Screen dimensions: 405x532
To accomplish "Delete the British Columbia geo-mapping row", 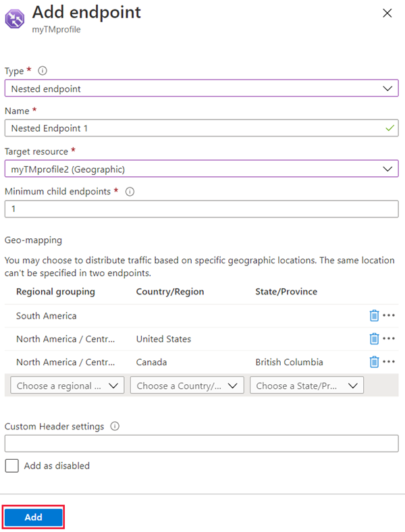I will point(374,362).
